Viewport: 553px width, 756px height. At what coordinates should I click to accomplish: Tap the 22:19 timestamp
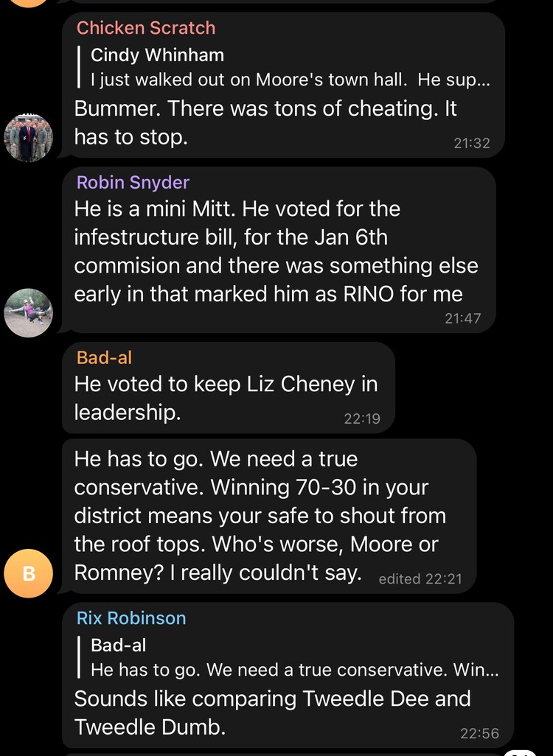coord(362,419)
